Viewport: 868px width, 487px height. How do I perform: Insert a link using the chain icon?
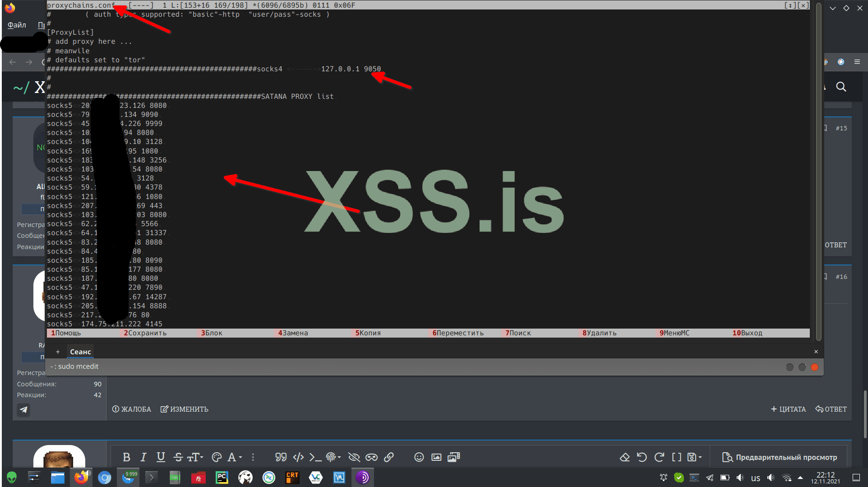click(x=389, y=457)
